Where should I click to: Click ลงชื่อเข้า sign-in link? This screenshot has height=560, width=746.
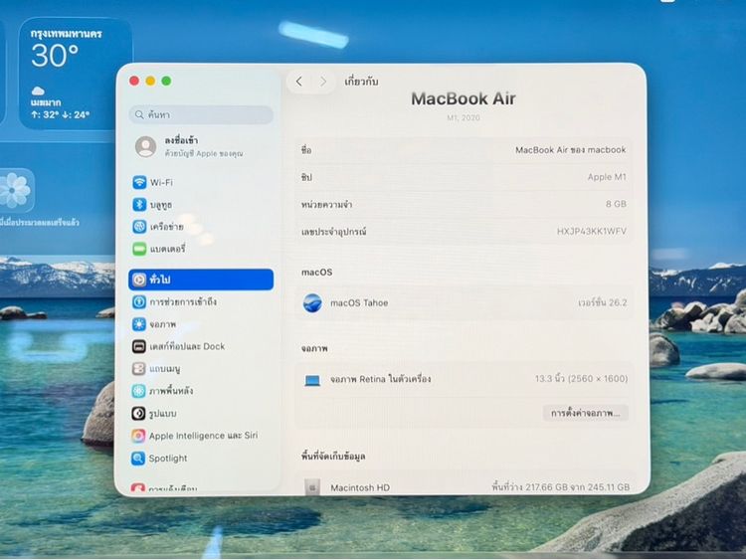[x=181, y=140]
